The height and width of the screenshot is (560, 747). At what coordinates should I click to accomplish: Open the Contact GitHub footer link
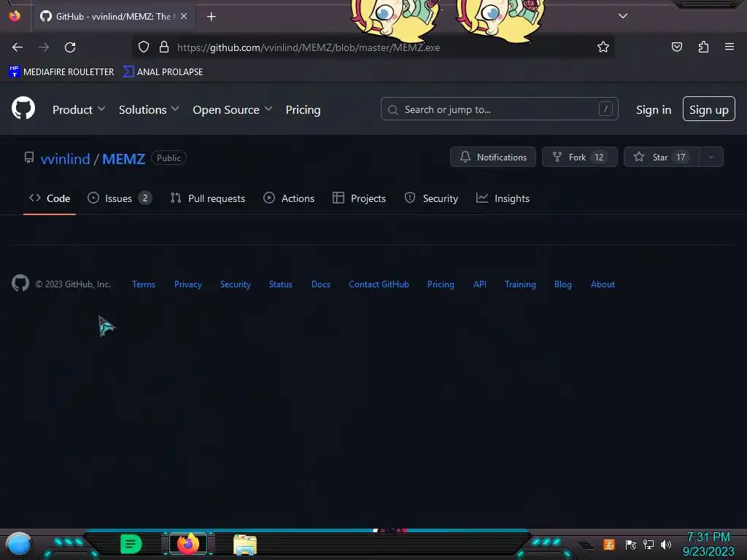click(x=379, y=284)
